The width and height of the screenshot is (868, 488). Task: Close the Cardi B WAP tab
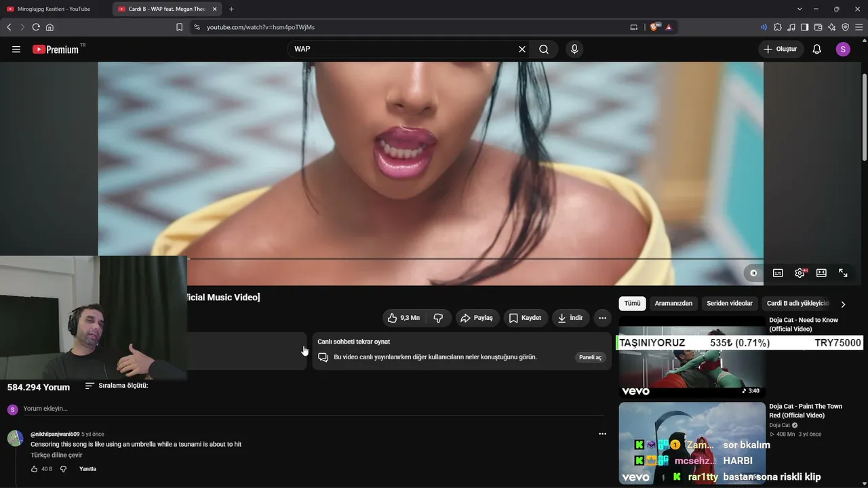[x=214, y=9]
